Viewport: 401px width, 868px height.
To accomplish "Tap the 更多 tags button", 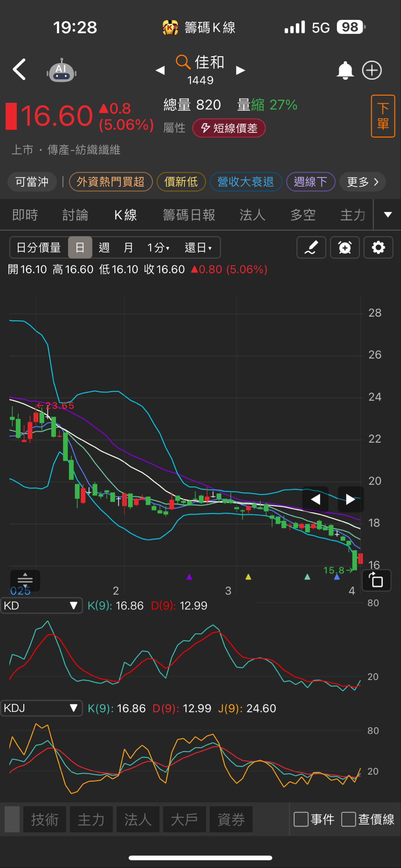I will 362,182.
